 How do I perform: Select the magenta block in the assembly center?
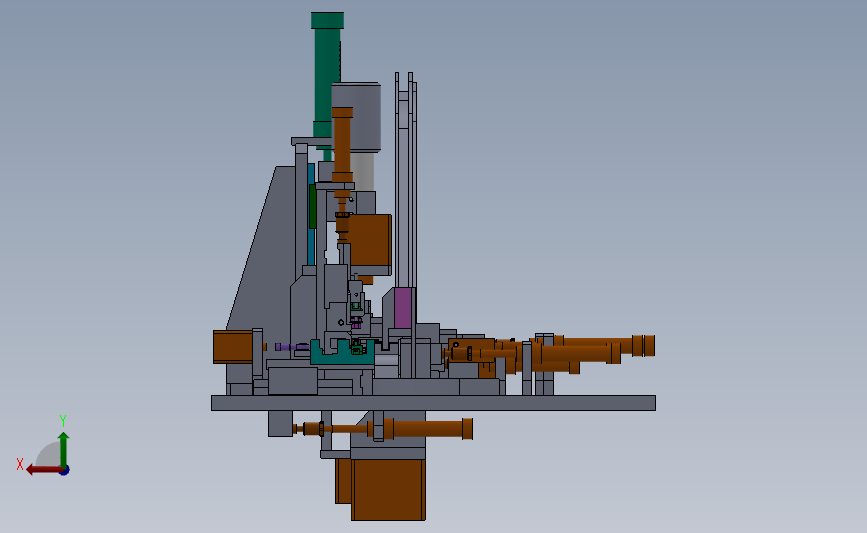pyautogui.click(x=403, y=308)
